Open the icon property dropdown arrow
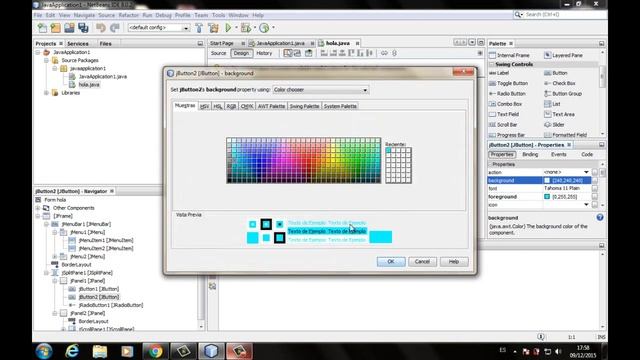The image size is (640, 360). coord(586,204)
